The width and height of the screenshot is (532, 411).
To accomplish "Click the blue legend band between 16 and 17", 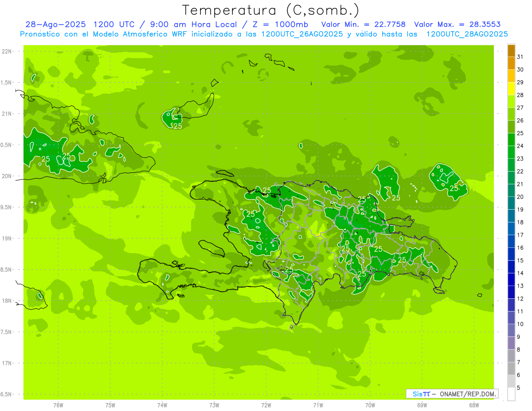I will click(511, 241).
